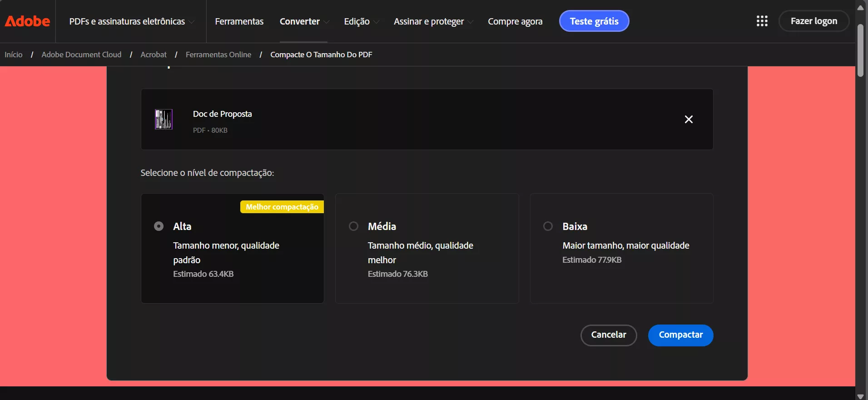
Task: Select the Baixa compression radio button
Action: [x=548, y=226]
